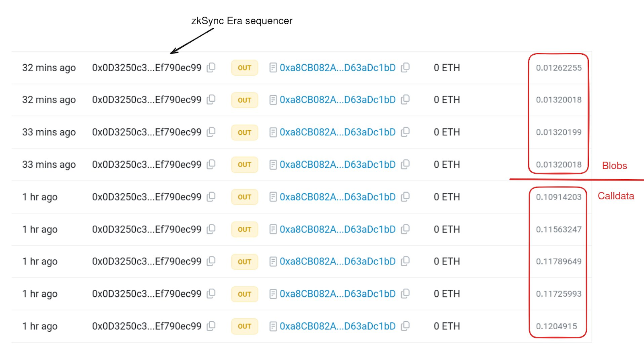
Task: Copy the recipient address 0xa8CB082A...D63aDc1bD in row three
Action: click(x=405, y=132)
